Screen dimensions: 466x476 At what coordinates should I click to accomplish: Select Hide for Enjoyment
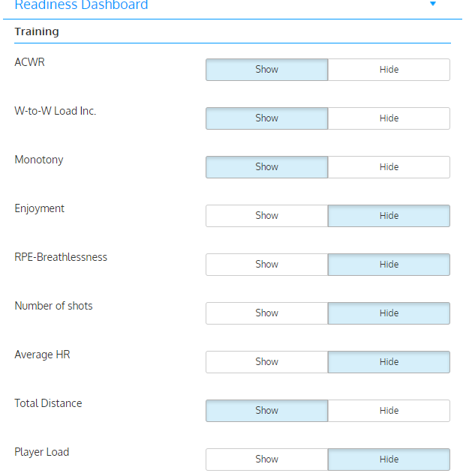(389, 216)
